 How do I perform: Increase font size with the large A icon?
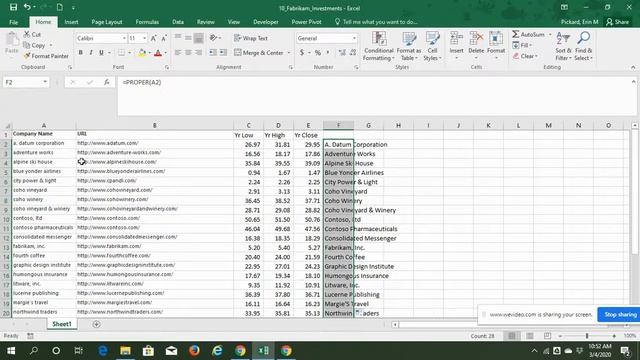pyautogui.click(x=153, y=38)
